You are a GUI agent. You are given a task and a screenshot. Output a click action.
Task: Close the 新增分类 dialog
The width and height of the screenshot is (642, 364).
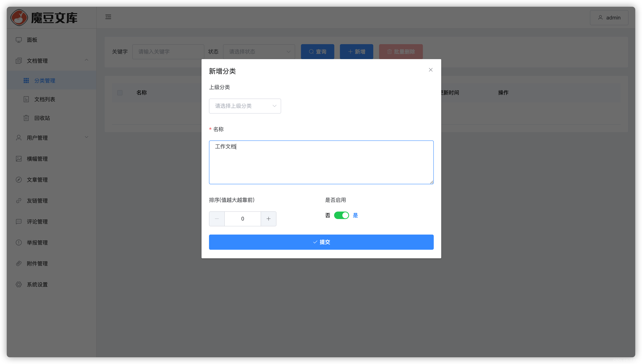431,70
